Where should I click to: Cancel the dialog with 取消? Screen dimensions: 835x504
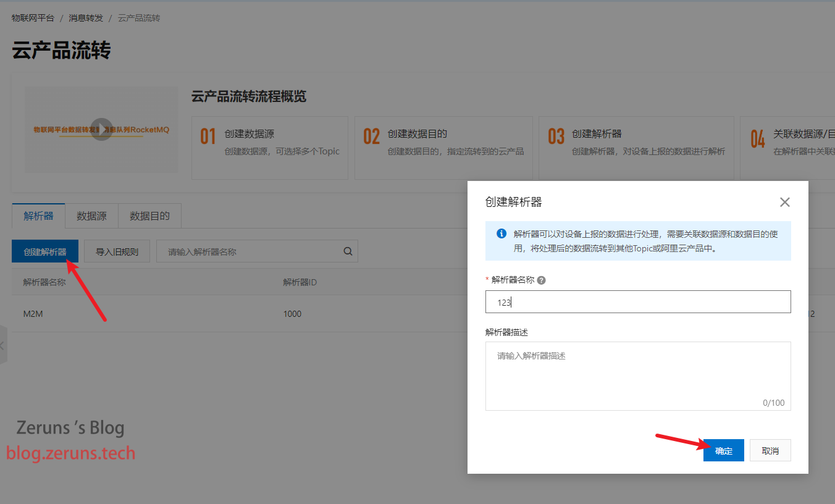point(770,451)
